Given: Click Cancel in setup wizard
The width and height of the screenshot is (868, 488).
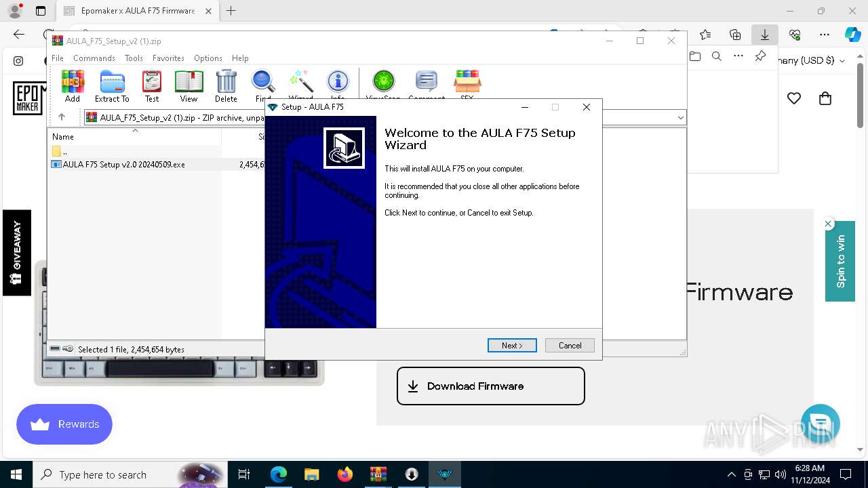Looking at the screenshot, I should 570,346.
